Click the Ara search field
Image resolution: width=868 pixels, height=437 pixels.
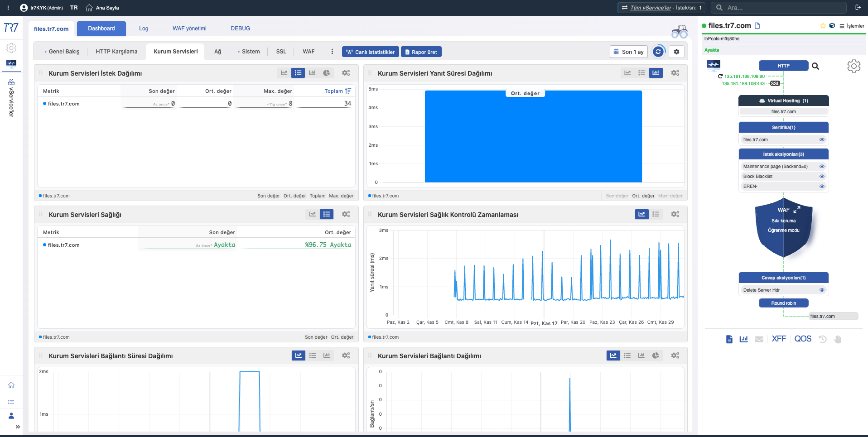(778, 8)
